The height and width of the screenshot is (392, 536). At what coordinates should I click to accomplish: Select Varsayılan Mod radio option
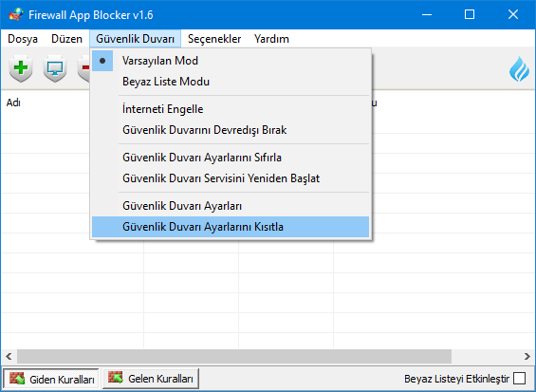tap(231, 61)
